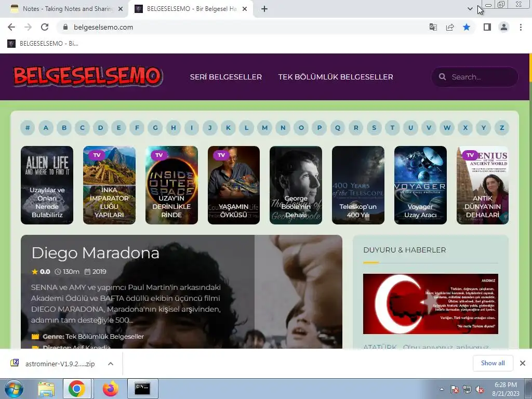Filter documentaries by letter D
The height and width of the screenshot is (399, 532).
pos(100,128)
